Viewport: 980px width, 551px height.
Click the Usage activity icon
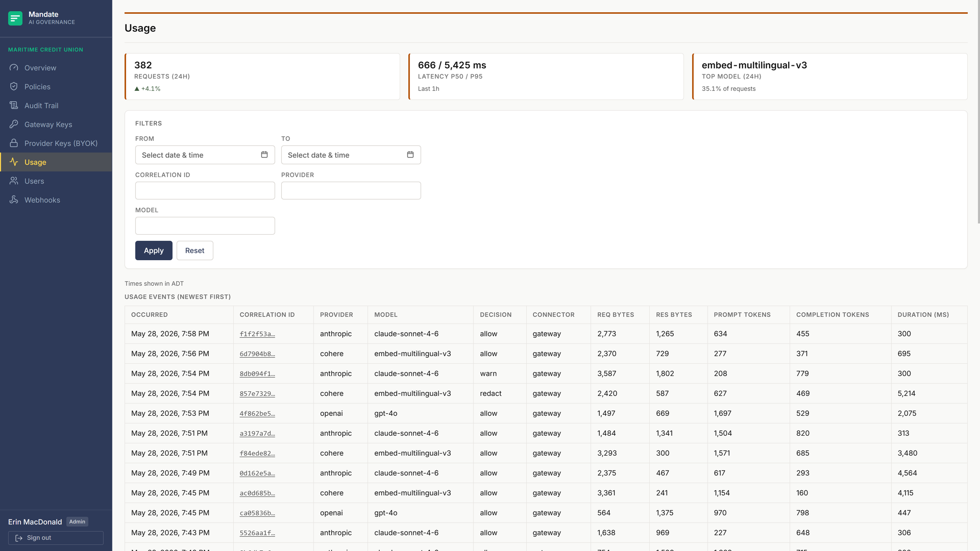click(14, 162)
